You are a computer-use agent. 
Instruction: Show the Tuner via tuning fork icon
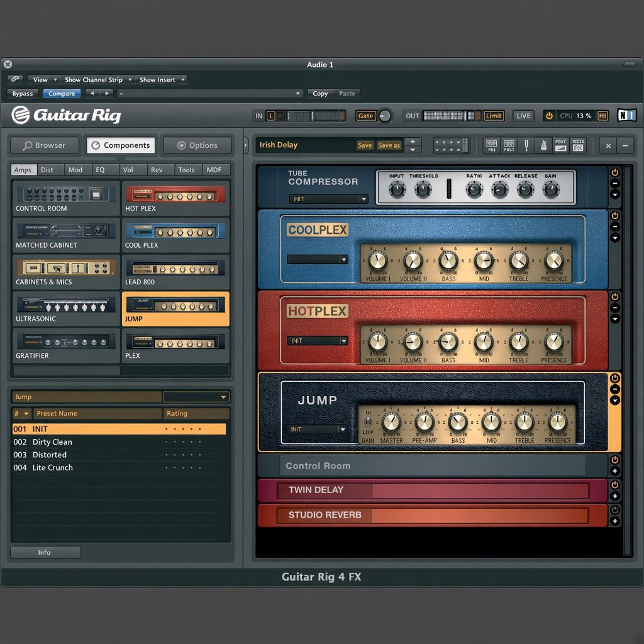[526, 145]
